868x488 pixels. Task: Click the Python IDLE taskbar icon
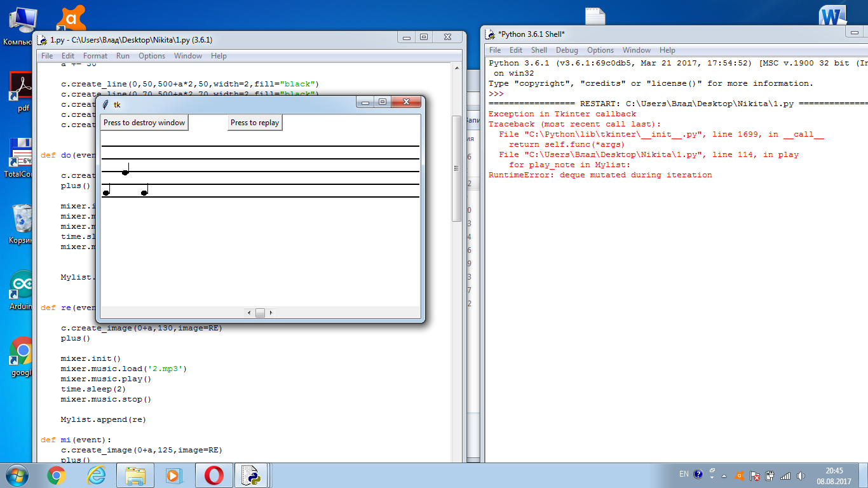pos(252,475)
